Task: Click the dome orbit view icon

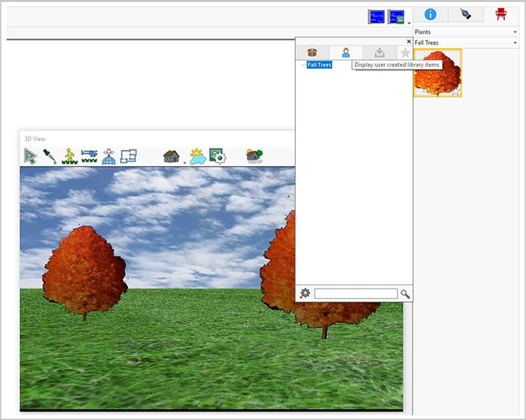Action: (x=108, y=156)
